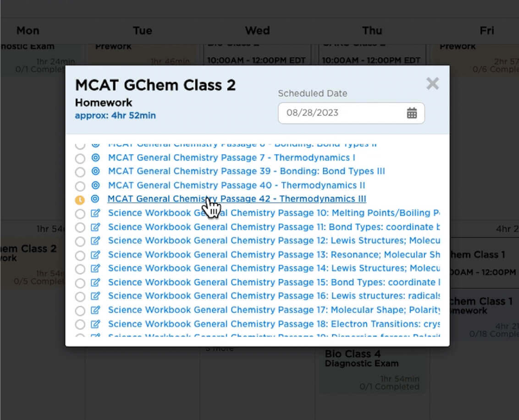Click pencil edit icon beside Workbook Passage 16
Image resolution: width=519 pixels, height=420 pixels.
95,296
